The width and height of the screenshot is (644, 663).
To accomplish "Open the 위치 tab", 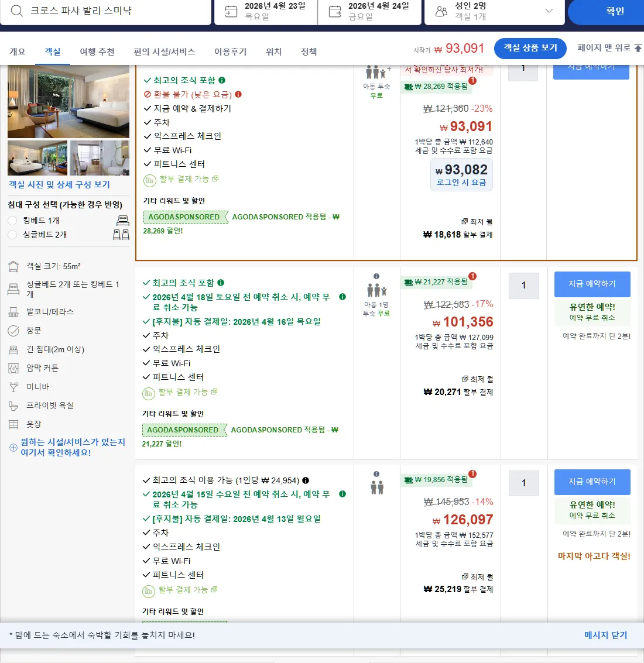I will point(273,51).
